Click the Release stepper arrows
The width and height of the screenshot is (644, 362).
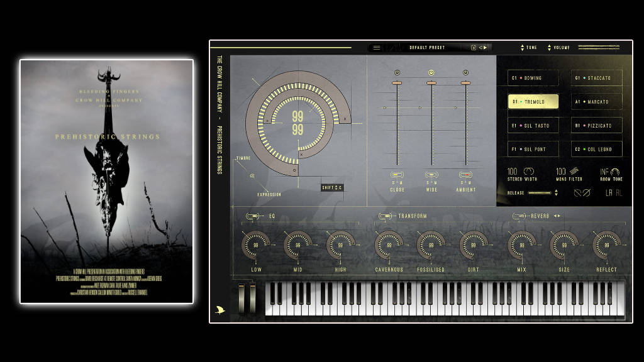pos(555,193)
